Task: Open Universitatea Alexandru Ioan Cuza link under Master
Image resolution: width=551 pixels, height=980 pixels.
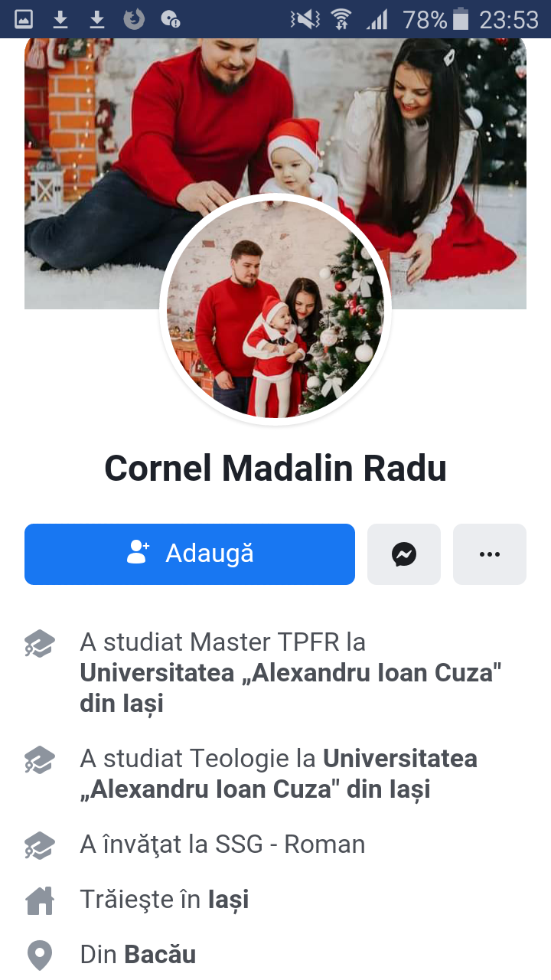Action: [x=291, y=688]
